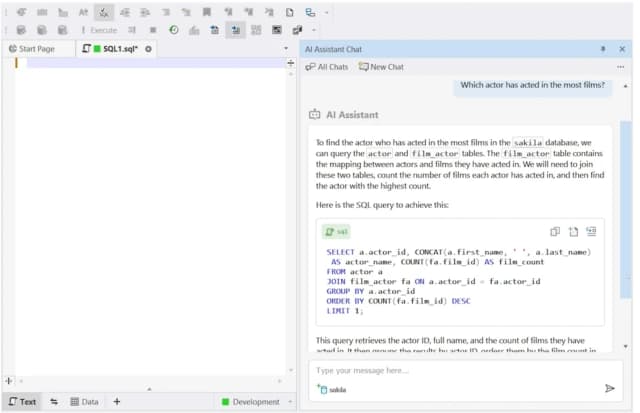Screen dimensions: 640x413
Task: Open the document tabs list dropdown arrow
Action: click(286, 49)
